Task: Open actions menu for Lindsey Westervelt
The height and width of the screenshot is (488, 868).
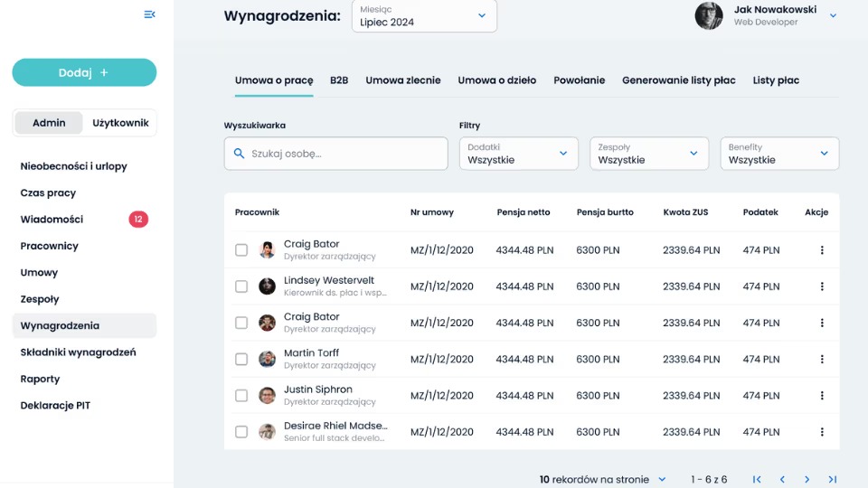Action: pyautogui.click(x=822, y=286)
